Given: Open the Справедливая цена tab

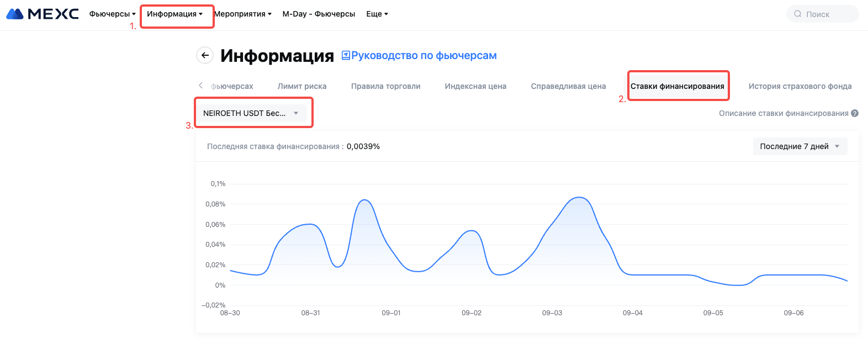Looking at the screenshot, I should coord(568,86).
